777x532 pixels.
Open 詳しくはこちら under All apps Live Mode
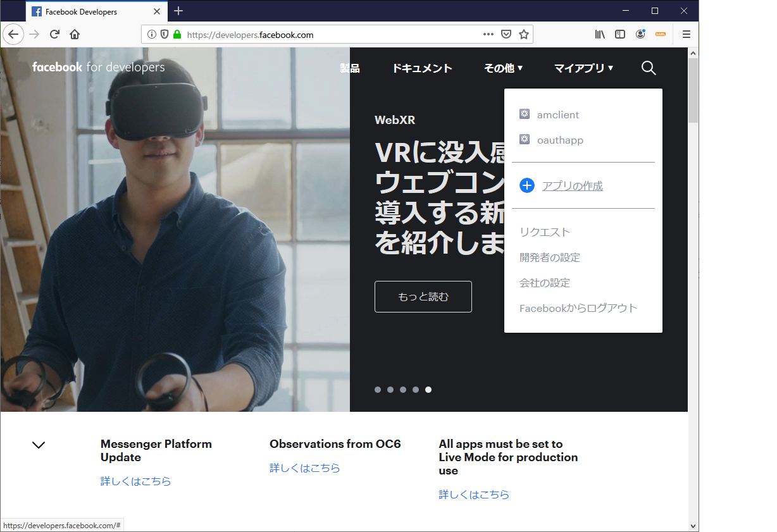(x=474, y=494)
